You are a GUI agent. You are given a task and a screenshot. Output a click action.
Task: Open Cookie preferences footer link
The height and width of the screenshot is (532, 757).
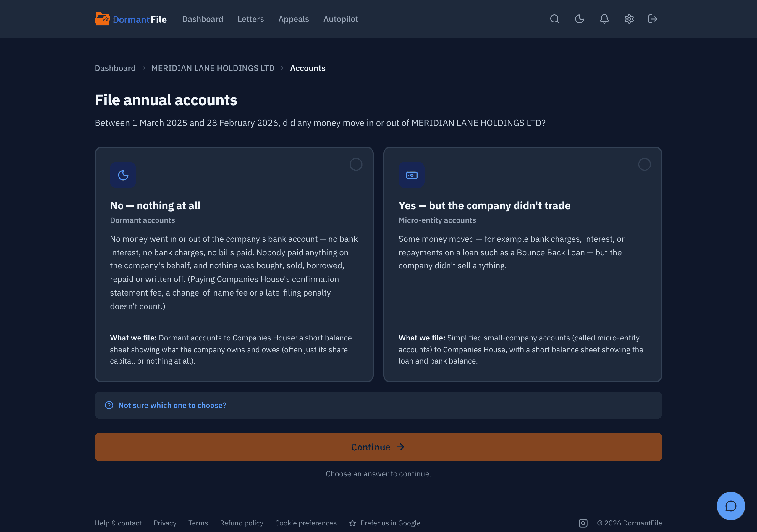tap(306, 523)
